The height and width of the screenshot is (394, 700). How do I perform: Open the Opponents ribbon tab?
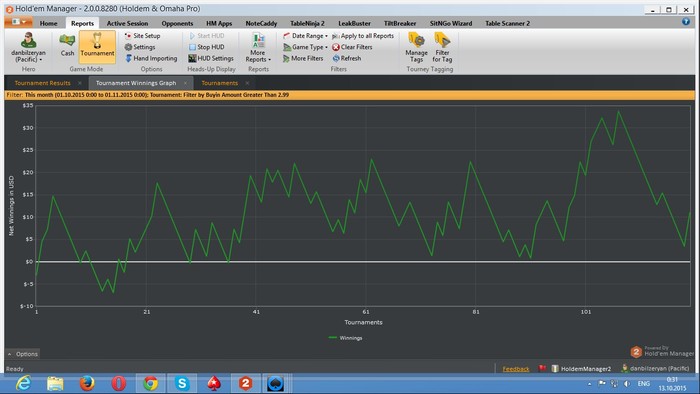[x=177, y=23]
